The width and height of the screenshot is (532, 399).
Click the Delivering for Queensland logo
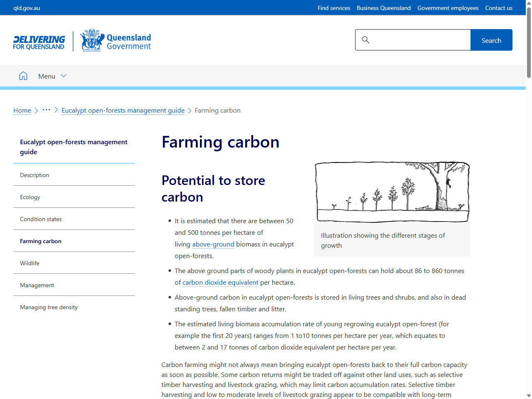click(39, 42)
